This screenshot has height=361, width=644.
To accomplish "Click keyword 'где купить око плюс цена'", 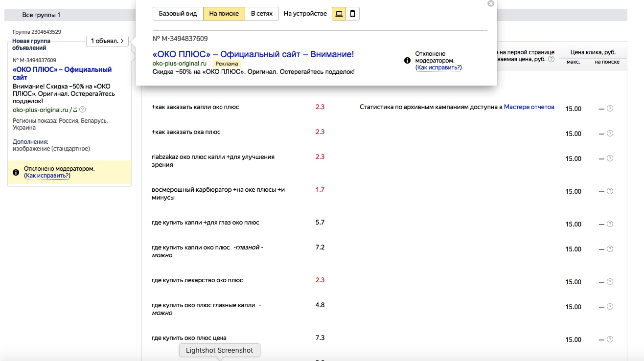I will point(189,338).
